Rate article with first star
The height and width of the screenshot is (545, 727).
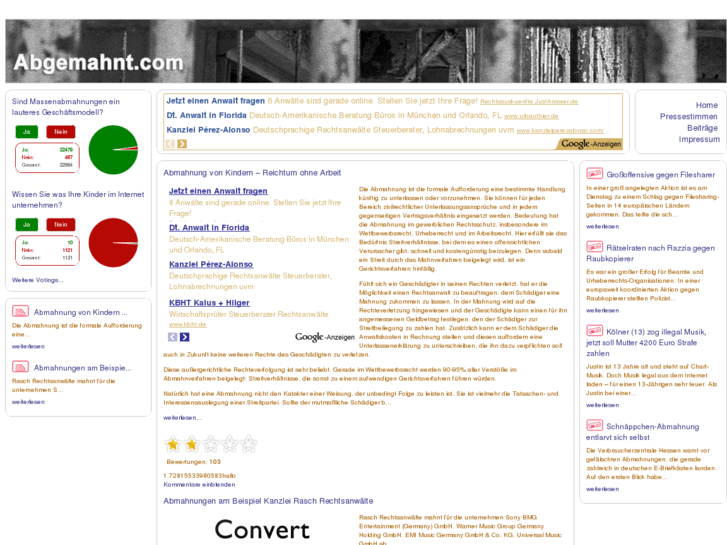pos(173,444)
